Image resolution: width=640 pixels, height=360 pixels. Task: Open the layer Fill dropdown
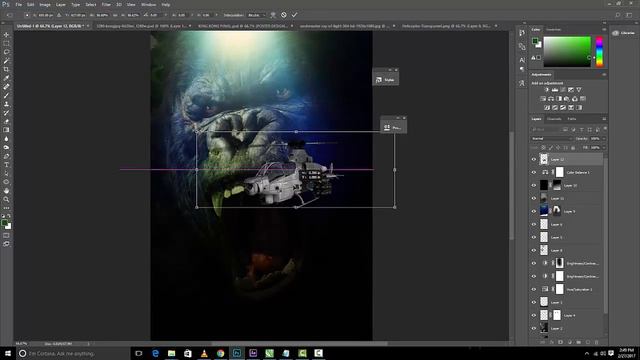pyautogui.click(x=604, y=147)
